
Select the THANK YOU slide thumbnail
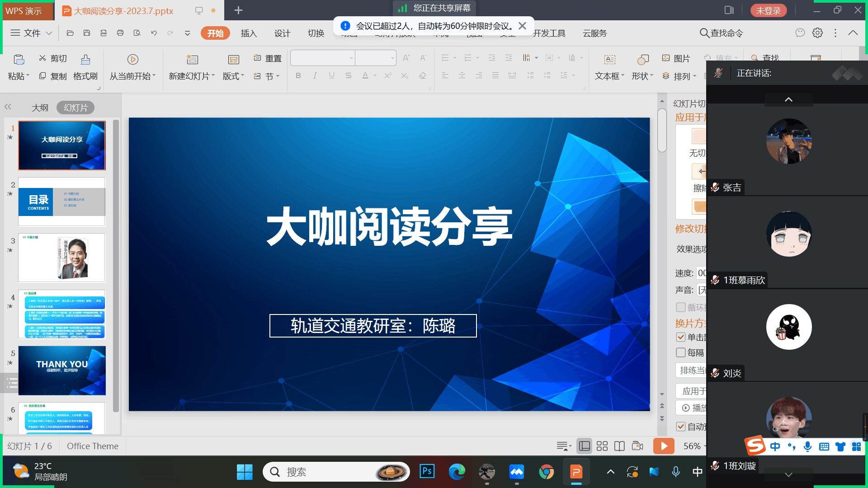click(x=62, y=371)
